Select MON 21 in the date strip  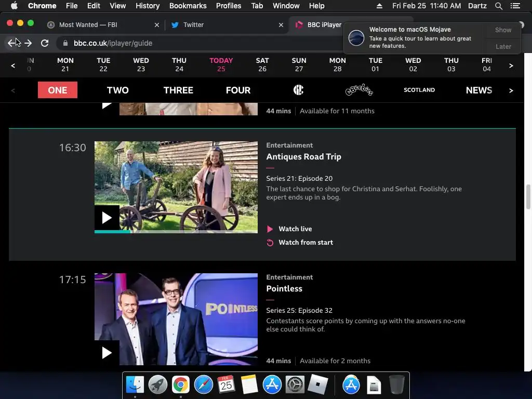65,64
